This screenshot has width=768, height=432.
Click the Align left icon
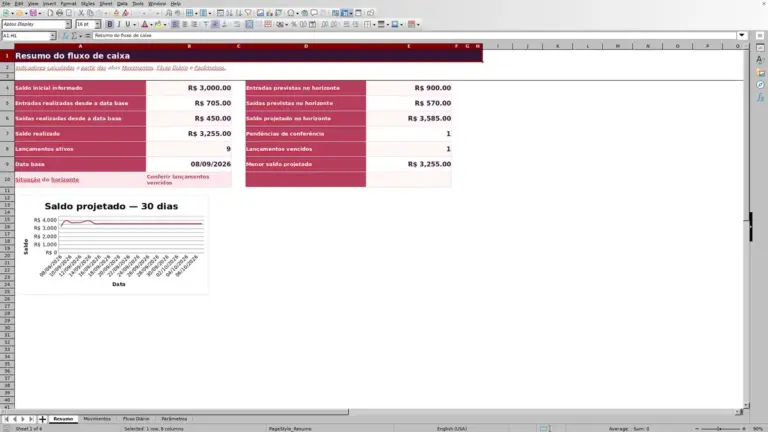click(x=175, y=24)
